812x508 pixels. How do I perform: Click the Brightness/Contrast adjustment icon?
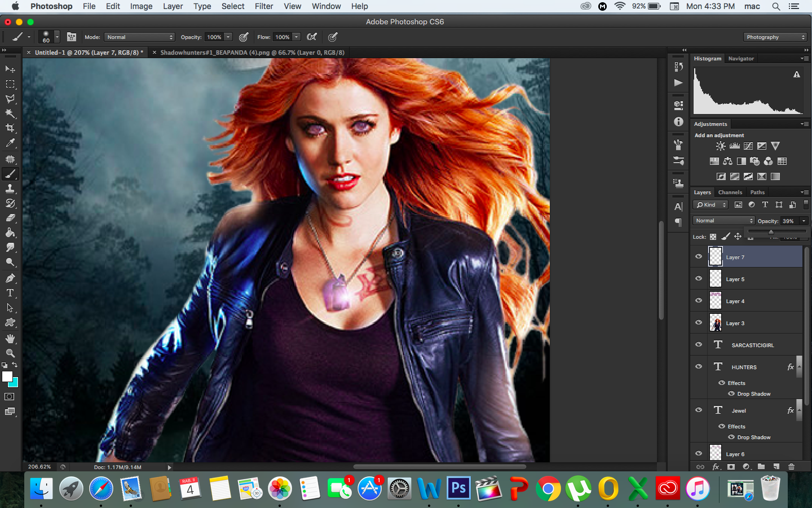tap(721, 146)
